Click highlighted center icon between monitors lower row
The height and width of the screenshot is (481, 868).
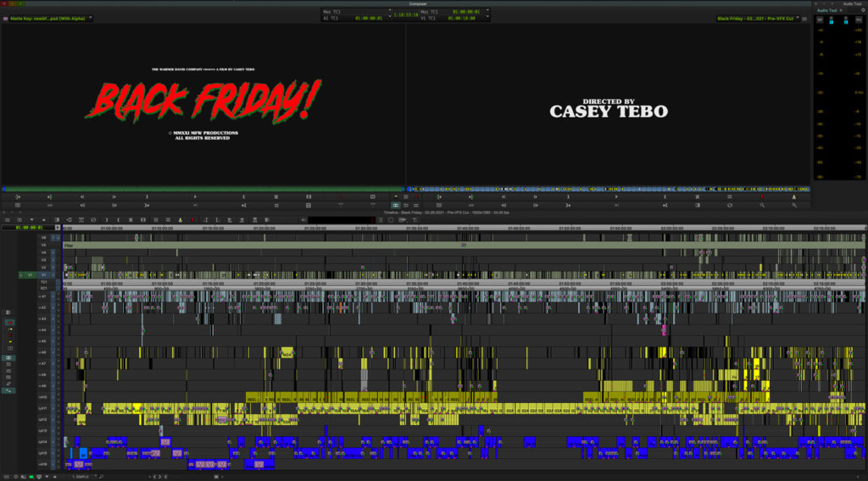tap(395, 206)
